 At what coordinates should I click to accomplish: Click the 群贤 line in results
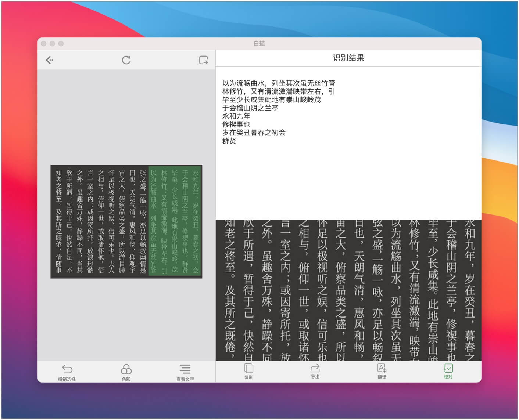coord(229,141)
